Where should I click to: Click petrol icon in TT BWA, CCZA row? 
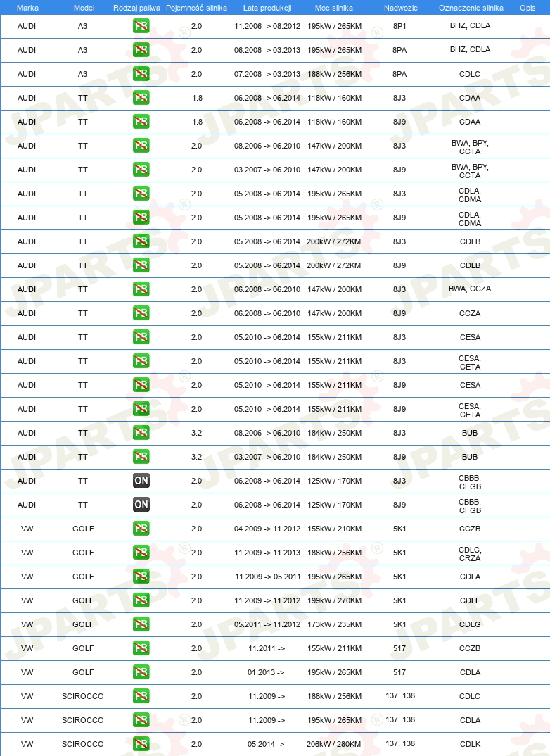pos(141,289)
